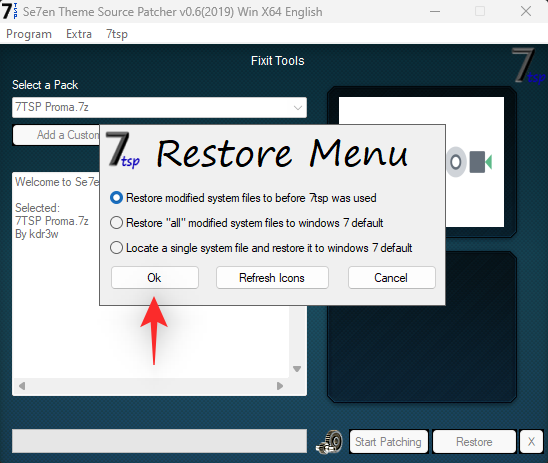The image size is (548, 463).
Task: Click the '7TSP Proma.7z' text in log
Action: (x=52, y=221)
